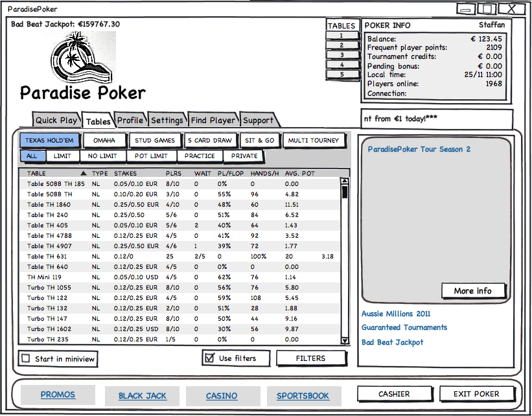Choose the PRACTICE filter button
Image resolution: width=532 pixels, height=416 pixels.
pyautogui.click(x=200, y=156)
